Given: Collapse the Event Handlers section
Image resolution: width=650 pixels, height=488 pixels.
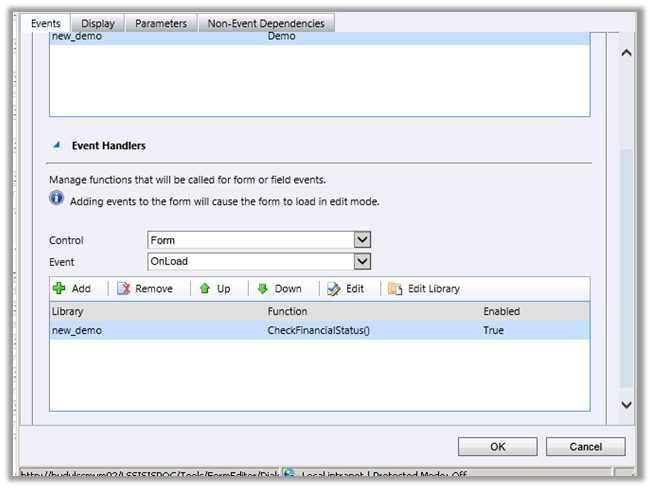Looking at the screenshot, I should tap(56, 146).
